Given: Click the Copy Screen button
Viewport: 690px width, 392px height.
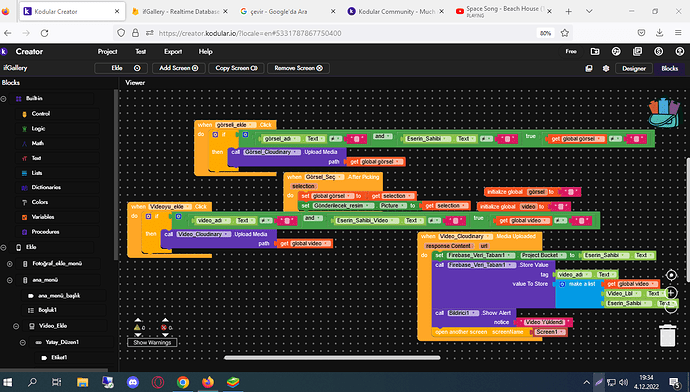Looking at the screenshot, I should (x=236, y=68).
